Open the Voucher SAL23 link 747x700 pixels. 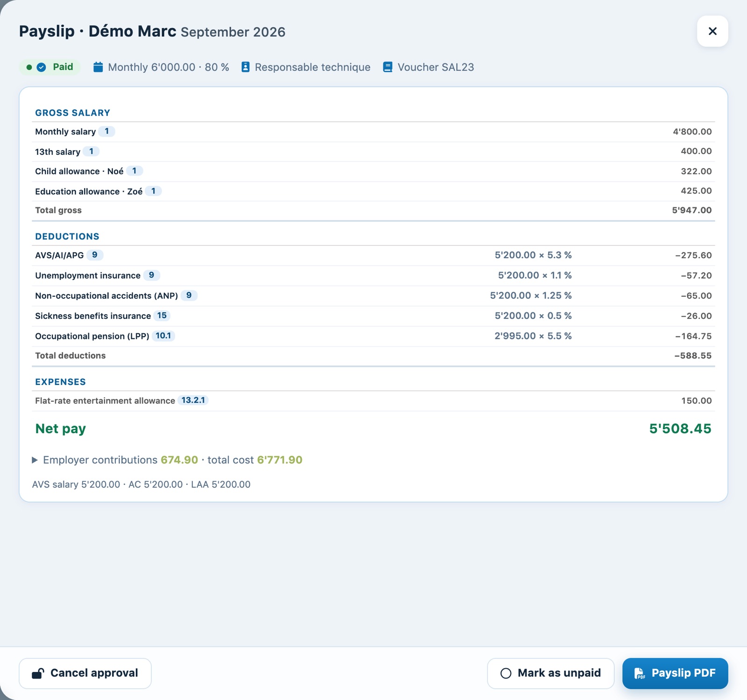pos(435,67)
